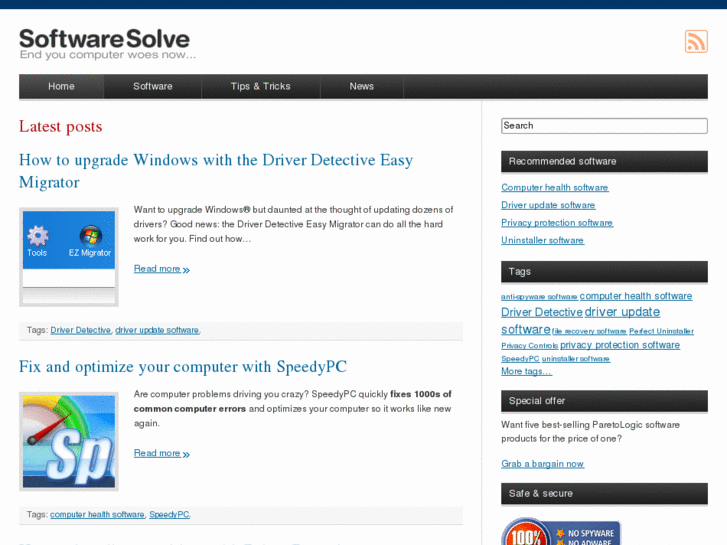Click Read more under the SpeedyPC post
This screenshot has height=545, width=727.
coord(161,453)
